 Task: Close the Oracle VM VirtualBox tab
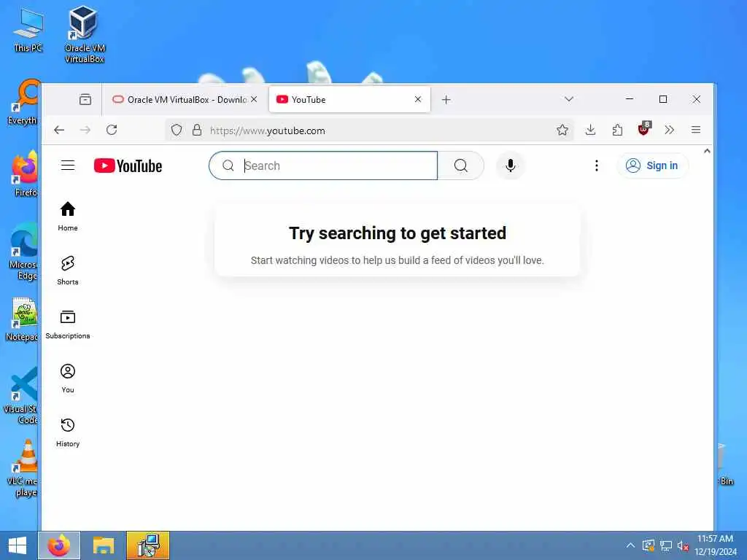[x=254, y=99]
